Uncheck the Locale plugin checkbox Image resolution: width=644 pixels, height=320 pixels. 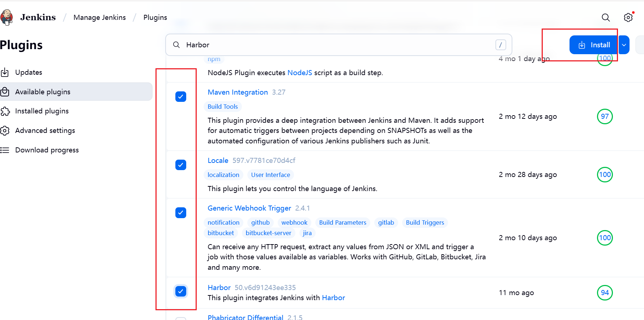click(x=181, y=165)
